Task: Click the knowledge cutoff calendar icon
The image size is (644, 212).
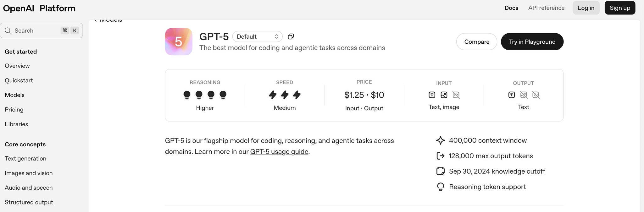Action: [x=441, y=171]
